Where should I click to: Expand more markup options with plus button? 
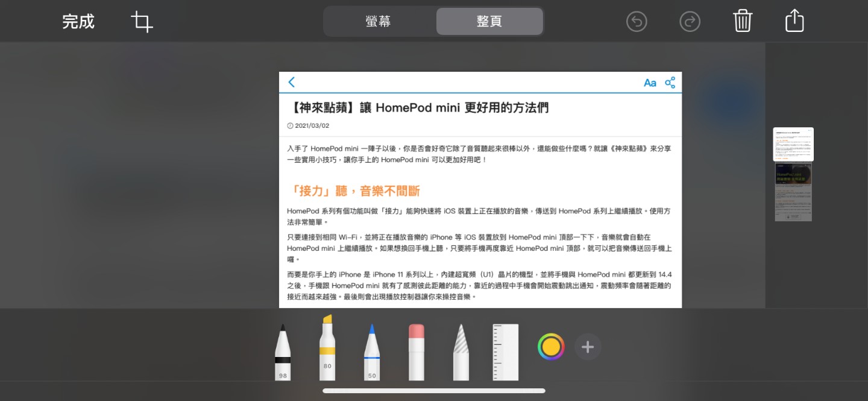click(x=588, y=347)
